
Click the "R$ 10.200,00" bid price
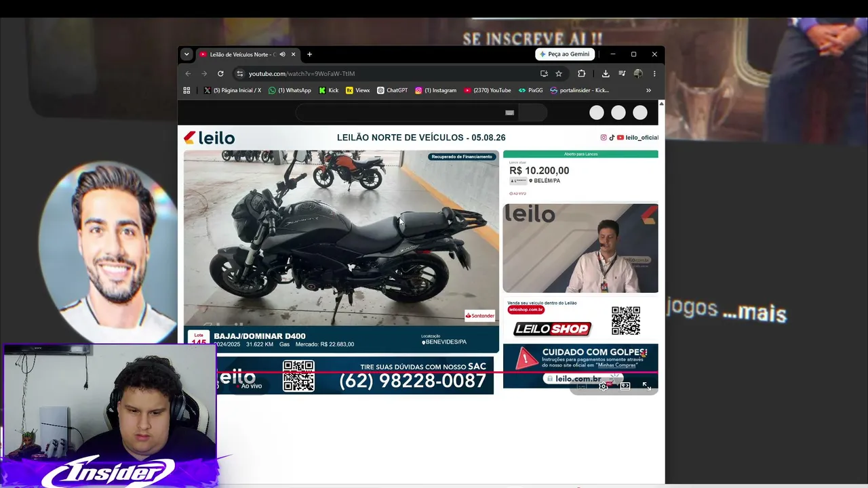[539, 171]
